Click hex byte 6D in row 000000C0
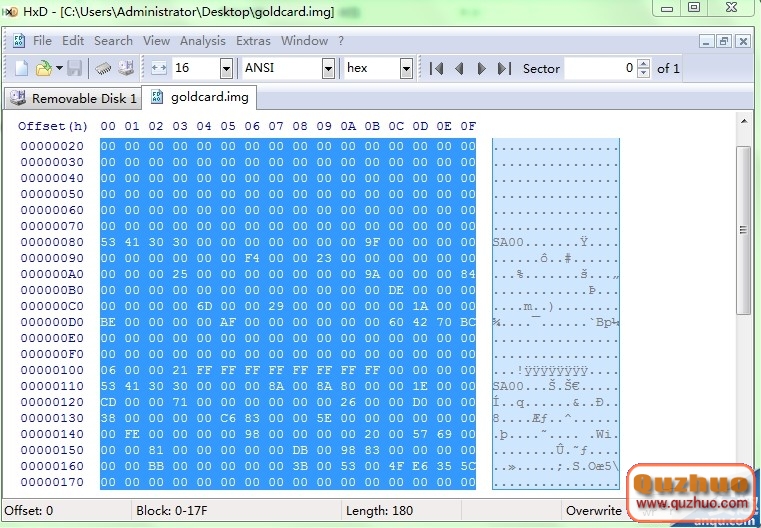761x528 pixels. coord(204,306)
